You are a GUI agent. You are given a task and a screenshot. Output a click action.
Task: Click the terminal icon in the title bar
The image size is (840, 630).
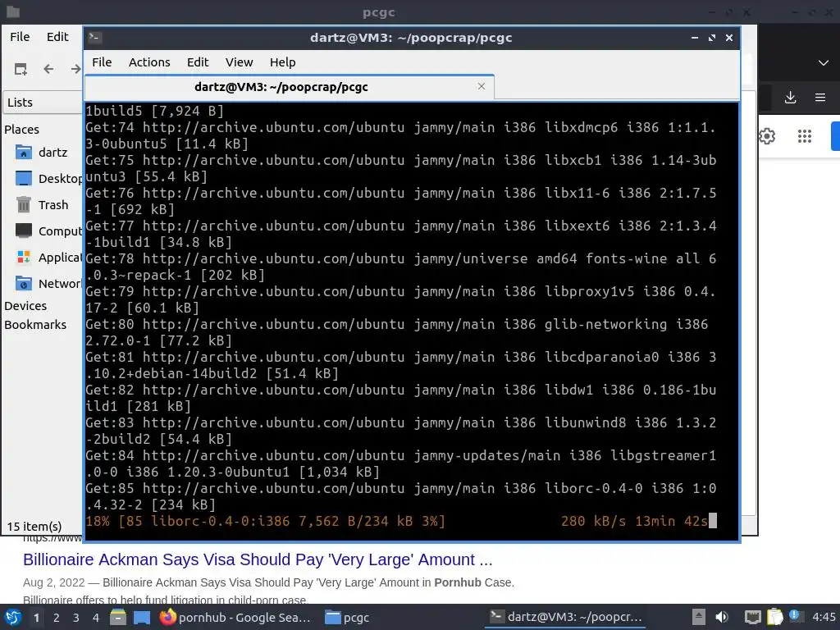pyautogui.click(x=95, y=38)
